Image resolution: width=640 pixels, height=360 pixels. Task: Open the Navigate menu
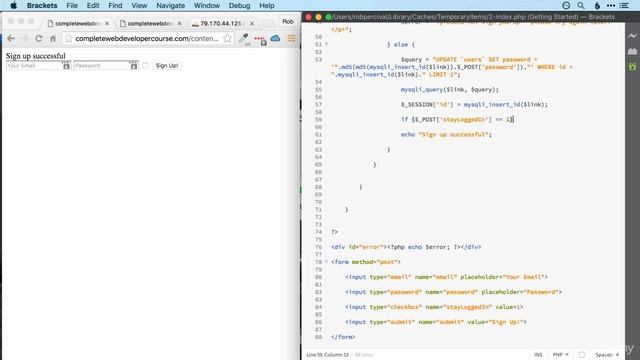170,5
